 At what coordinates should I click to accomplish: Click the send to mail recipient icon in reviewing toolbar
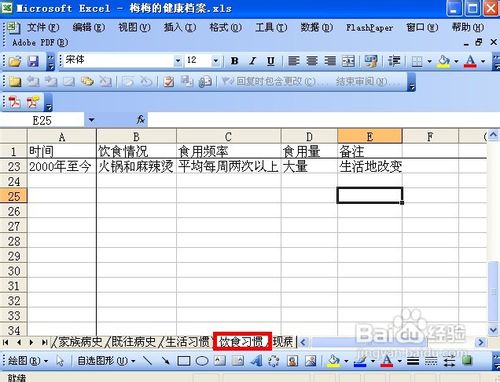pos(205,81)
